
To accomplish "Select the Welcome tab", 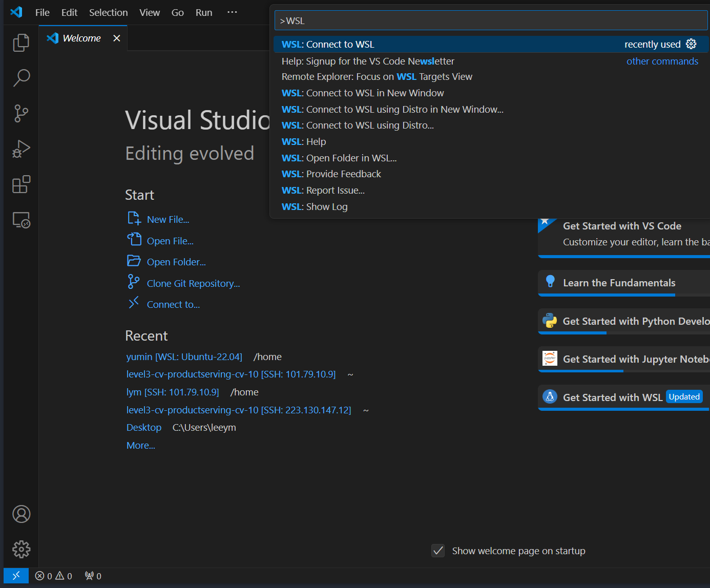I will [83, 38].
